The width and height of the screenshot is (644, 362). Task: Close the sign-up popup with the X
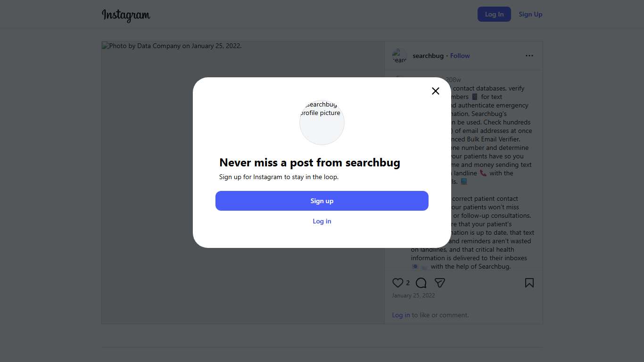tap(436, 91)
